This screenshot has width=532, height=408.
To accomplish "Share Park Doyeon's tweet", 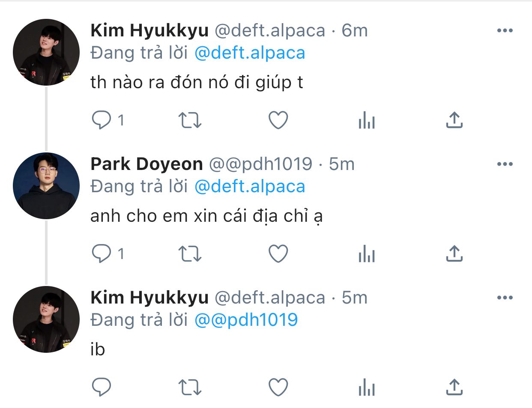I will pos(454,254).
